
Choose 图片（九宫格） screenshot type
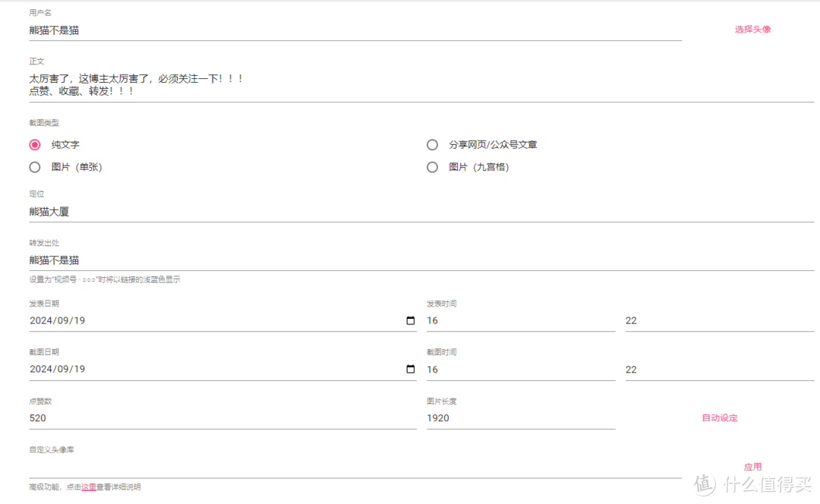[433, 167]
